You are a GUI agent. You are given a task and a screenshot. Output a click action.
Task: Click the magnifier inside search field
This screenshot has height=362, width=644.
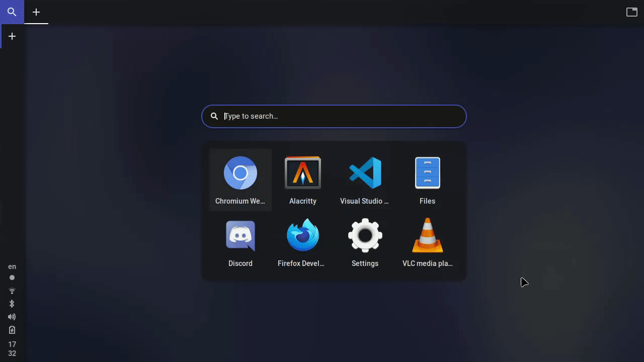click(x=214, y=116)
